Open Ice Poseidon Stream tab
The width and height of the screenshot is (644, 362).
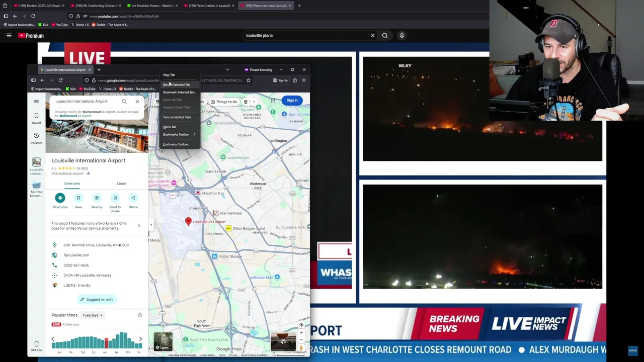pyautogui.click(x=152, y=6)
